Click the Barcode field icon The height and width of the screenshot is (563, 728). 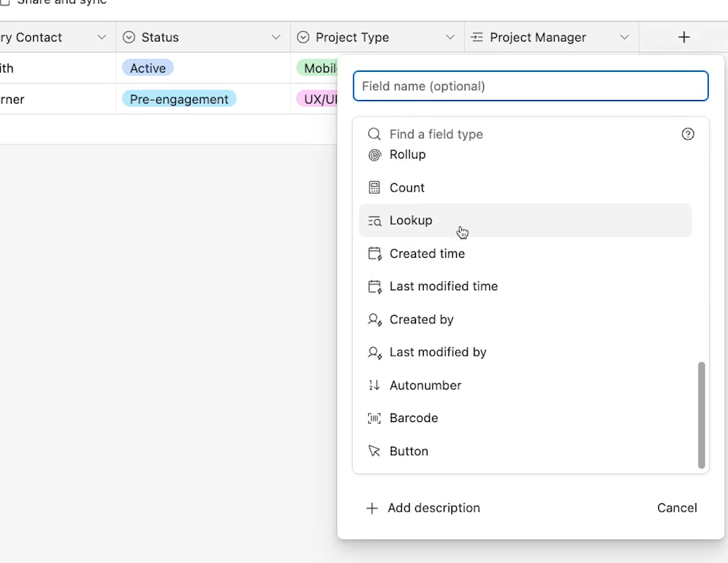pos(375,419)
